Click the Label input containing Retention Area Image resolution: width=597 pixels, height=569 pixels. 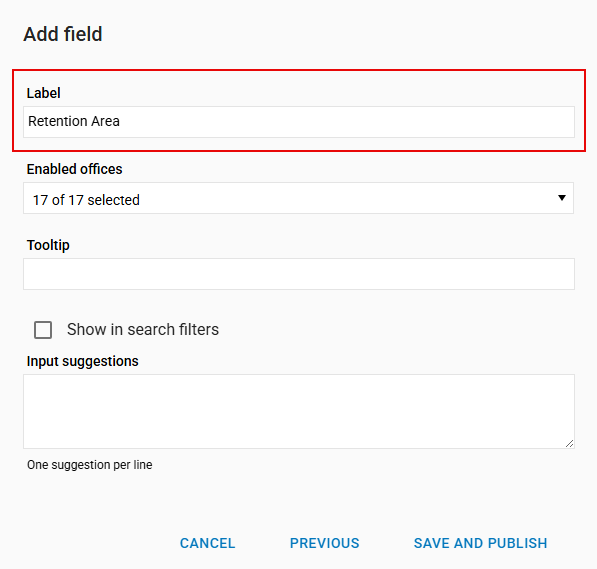click(299, 122)
